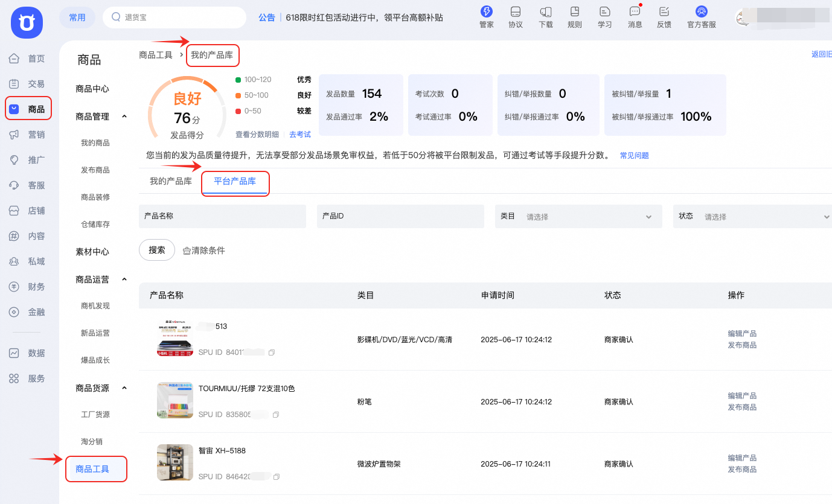Open 客服 in left sidebar
832x504 pixels.
pyautogui.click(x=28, y=185)
